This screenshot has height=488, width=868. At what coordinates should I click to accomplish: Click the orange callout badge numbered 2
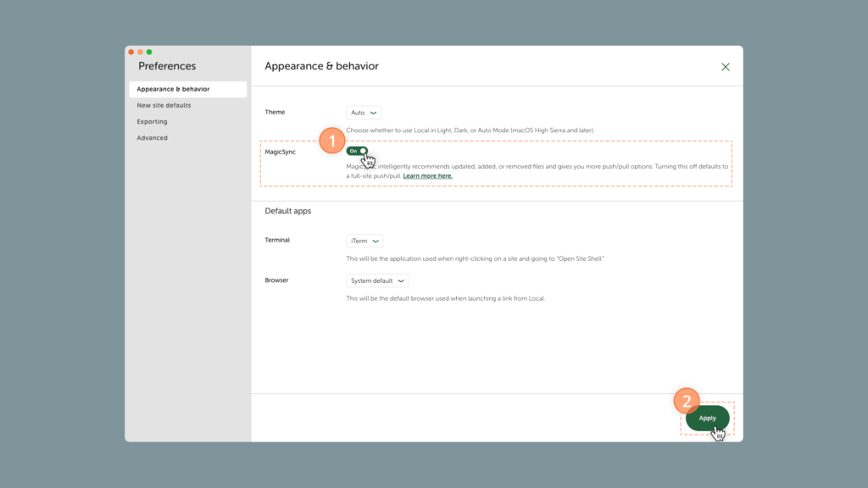685,400
